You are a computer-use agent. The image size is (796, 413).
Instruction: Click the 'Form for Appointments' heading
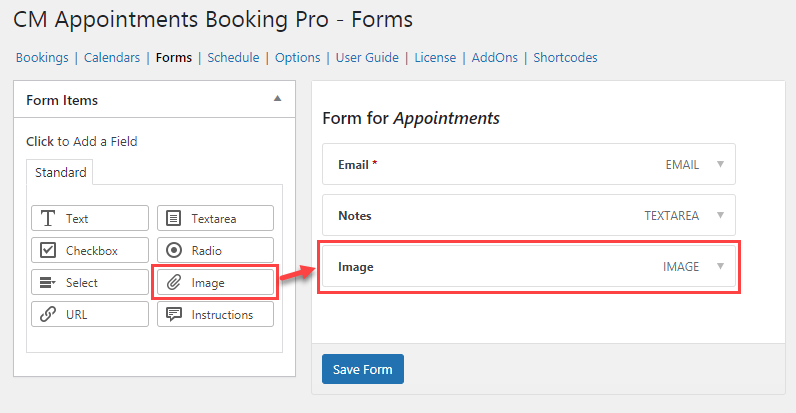click(x=411, y=118)
